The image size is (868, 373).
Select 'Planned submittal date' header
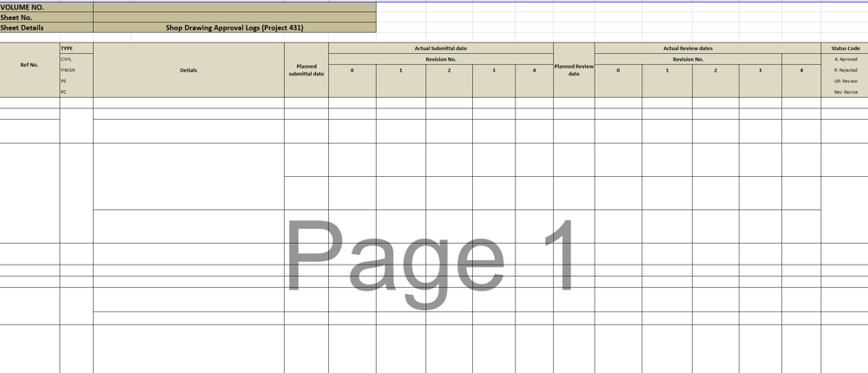tap(306, 70)
